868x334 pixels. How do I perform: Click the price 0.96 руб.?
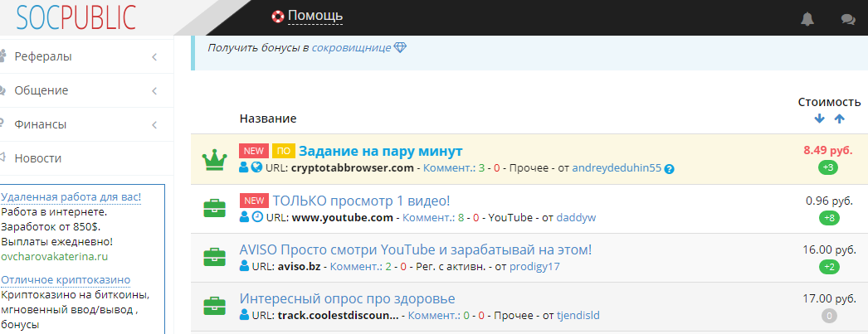coord(829,201)
